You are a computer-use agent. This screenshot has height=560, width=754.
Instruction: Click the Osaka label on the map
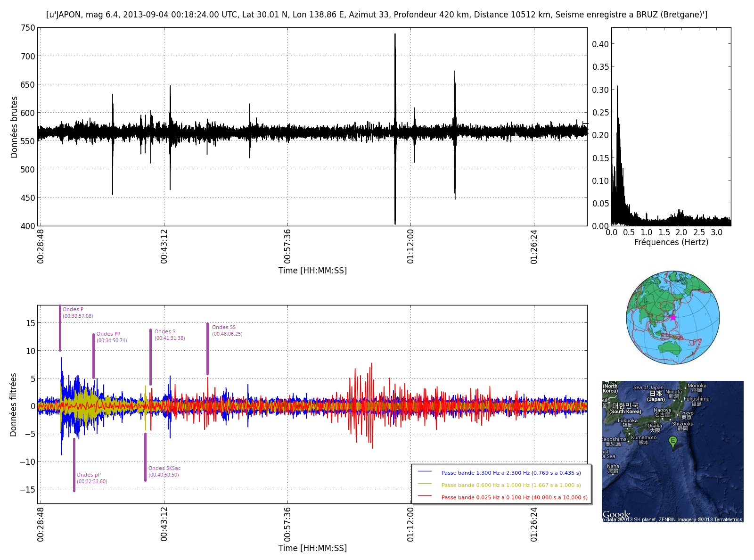click(655, 426)
